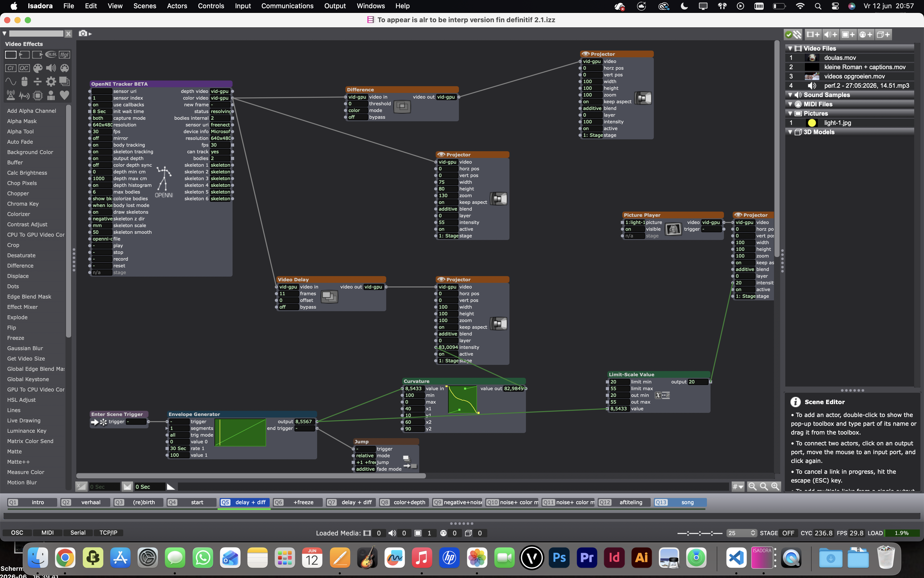Click the OSC status button

[17, 533]
